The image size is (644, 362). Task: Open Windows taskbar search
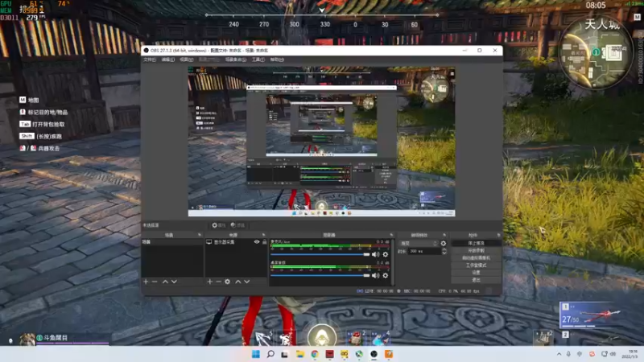click(270, 354)
